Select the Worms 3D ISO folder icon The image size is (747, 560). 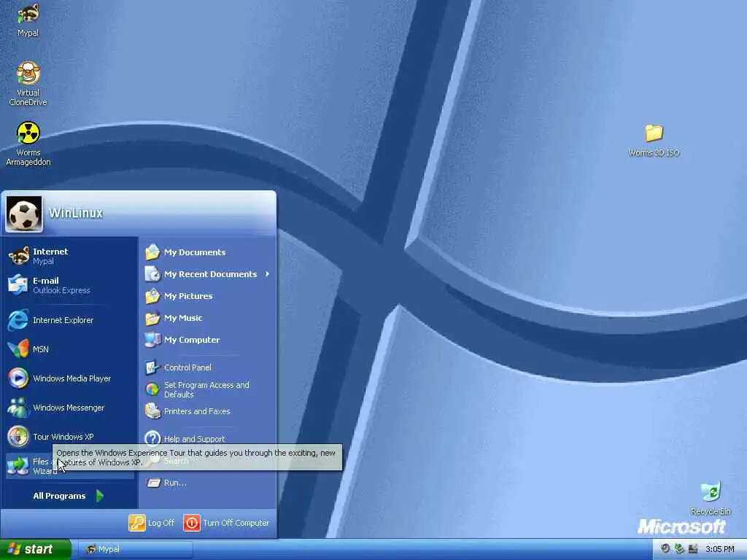[654, 133]
